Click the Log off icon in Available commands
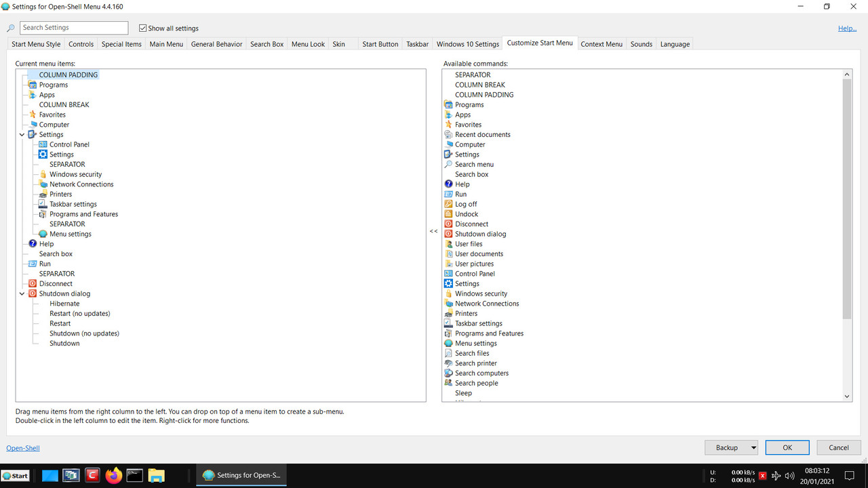 pos(448,204)
